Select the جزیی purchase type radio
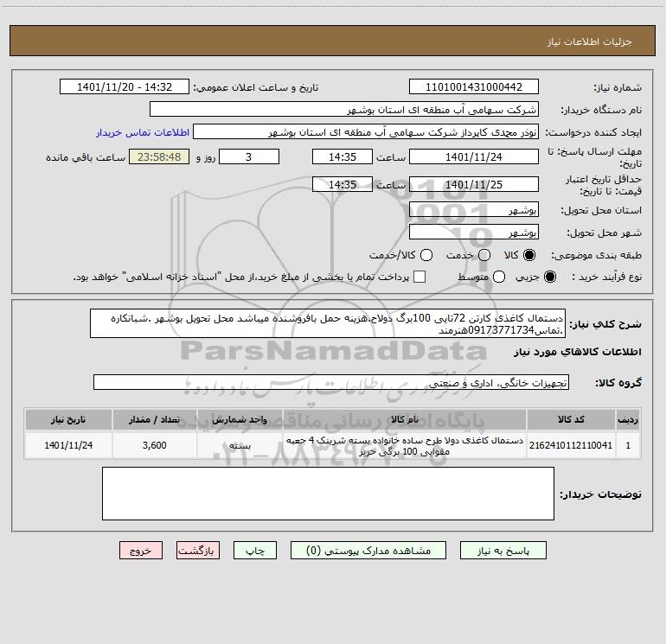The image size is (666, 644). 550,277
